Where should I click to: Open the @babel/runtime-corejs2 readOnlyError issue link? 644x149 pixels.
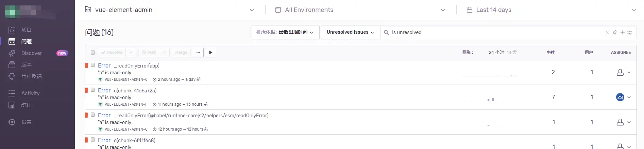click(183, 116)
